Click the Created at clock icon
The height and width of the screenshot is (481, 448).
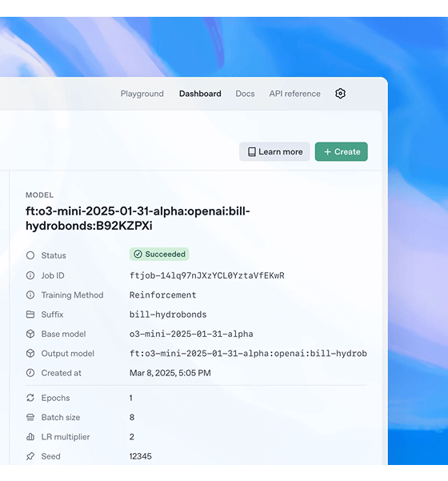(x=30, y=373)
